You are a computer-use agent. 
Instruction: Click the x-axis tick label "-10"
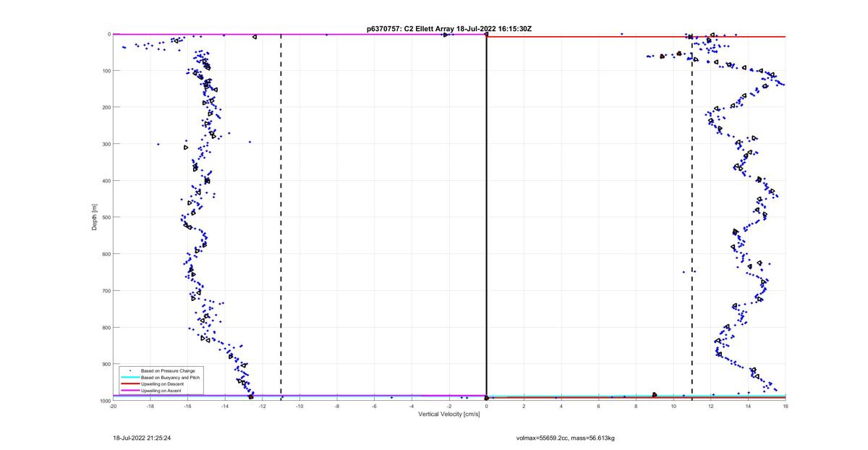coord(299,406)
